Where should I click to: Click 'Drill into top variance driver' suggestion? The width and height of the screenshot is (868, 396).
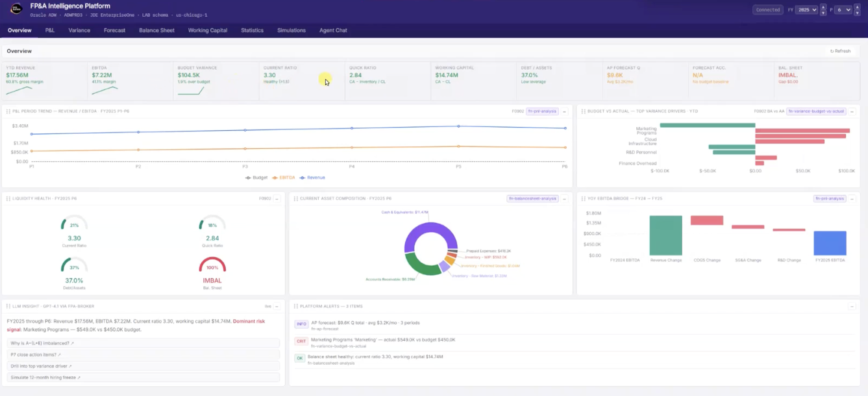pyautogui.click(x=41, y=366)
